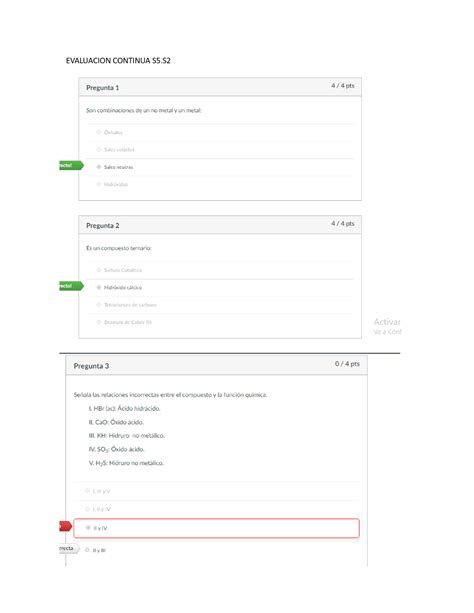Click the Pregunta 1 header title
The image size is (474, 613).
[x=102, y=88]
